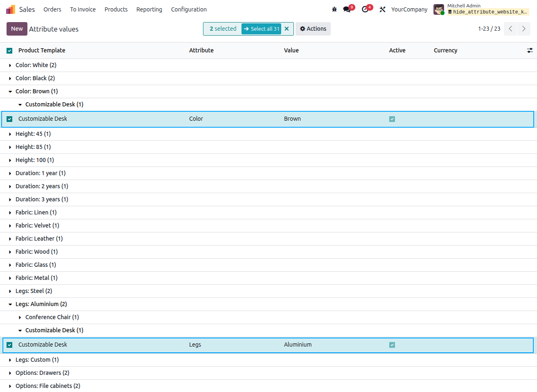The height and width of the screenshot is (392, 537).
Task: Clear selection with the X icon
Action: (287, 29)
